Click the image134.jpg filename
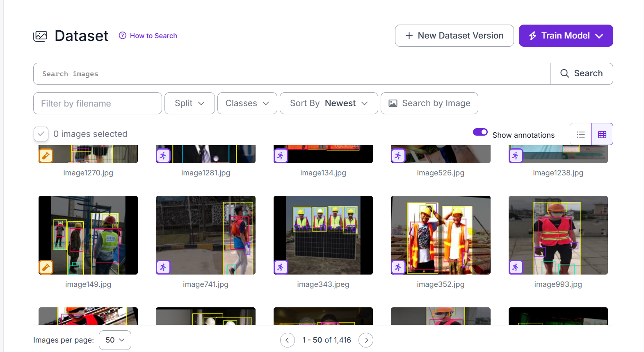644x352 pixels. [323, 173]
